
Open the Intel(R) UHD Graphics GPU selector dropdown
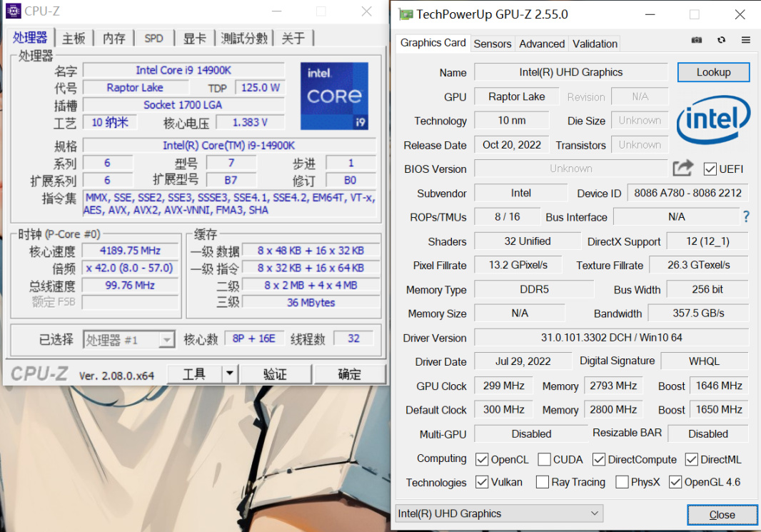tap(500, 513)
